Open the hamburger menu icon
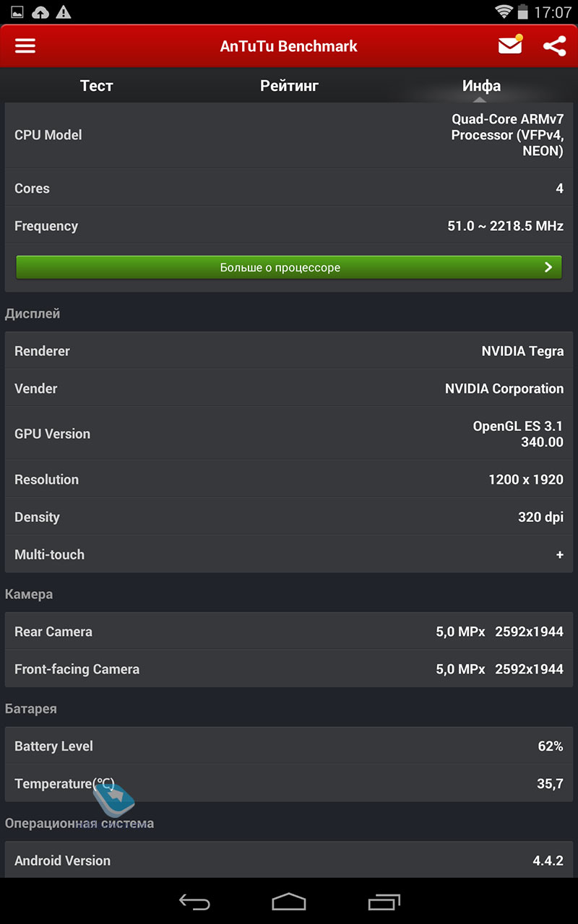 tap(25, 45)
